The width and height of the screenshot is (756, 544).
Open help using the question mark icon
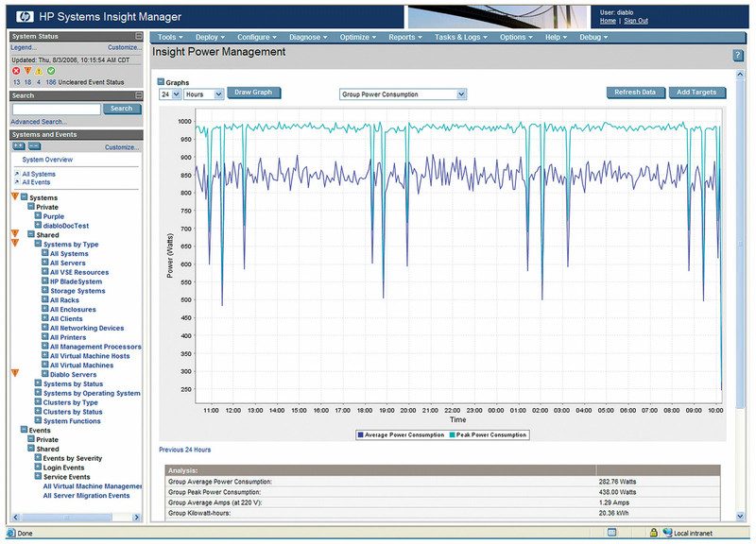point(738,54)
